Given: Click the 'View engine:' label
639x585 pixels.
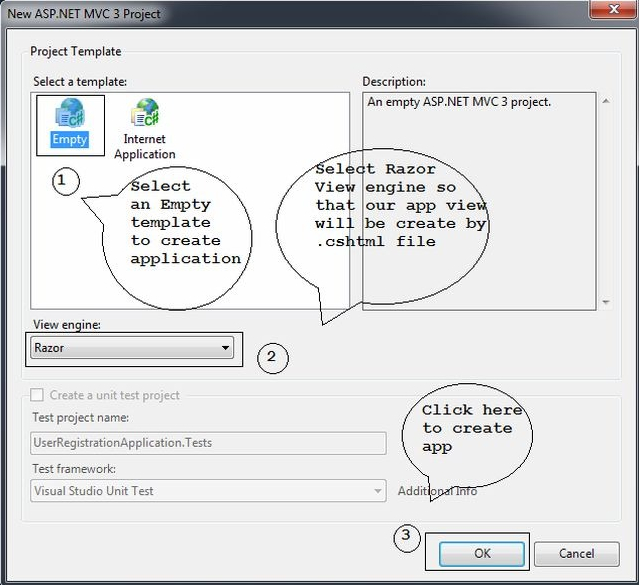Looking at the screenshot, I should click(x=67, y=325).
